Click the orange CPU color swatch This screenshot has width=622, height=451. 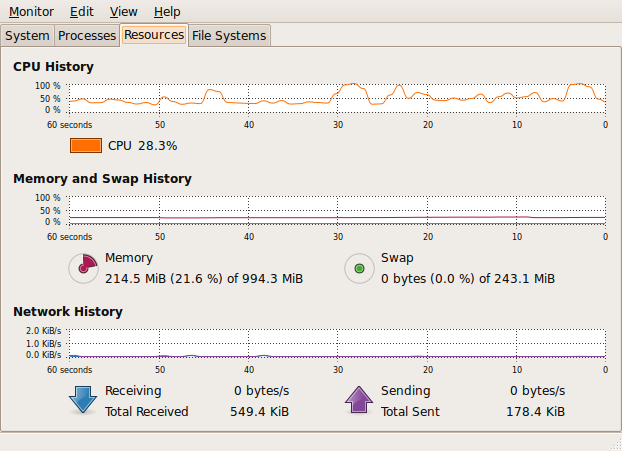(86, 146)
